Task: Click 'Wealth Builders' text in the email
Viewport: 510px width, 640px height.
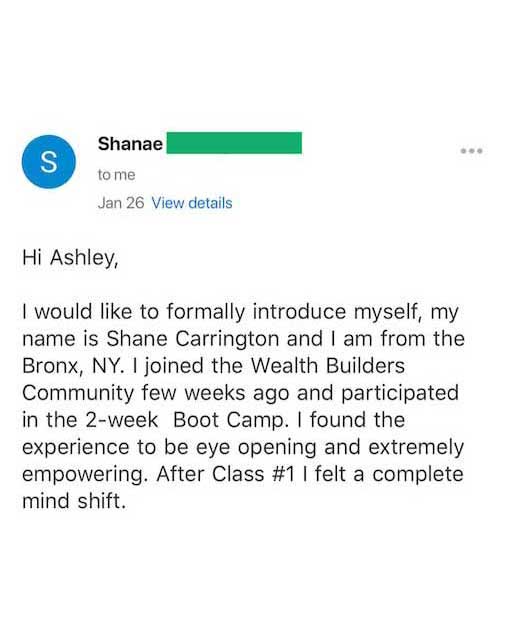Action: (327, 366)
